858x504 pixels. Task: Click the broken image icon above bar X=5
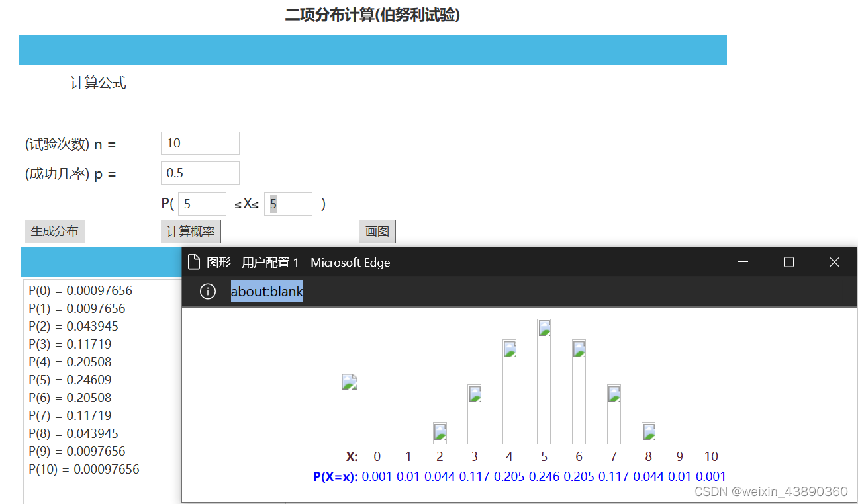point(544,327)
